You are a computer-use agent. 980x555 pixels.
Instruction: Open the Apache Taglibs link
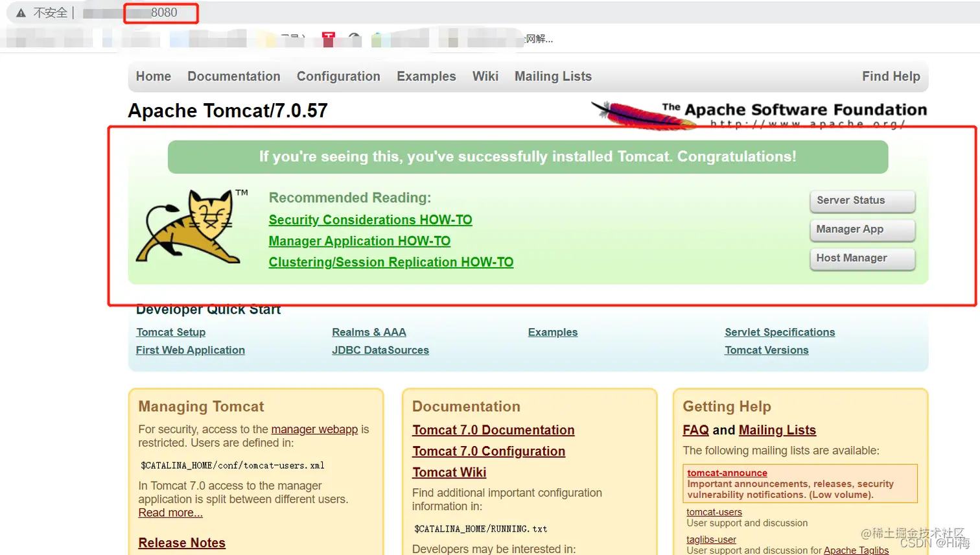(856, 550)
